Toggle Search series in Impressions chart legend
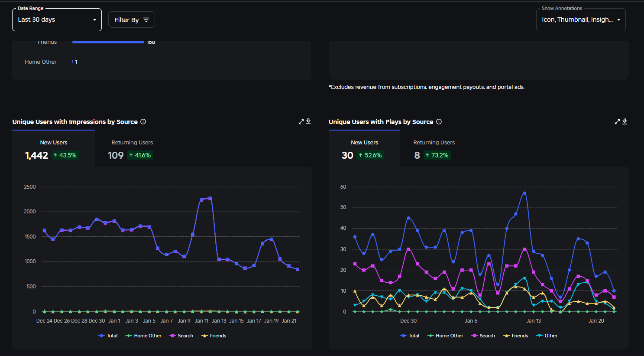The height and width of the screenshot is (356, 644). click(x=181, y=336)
